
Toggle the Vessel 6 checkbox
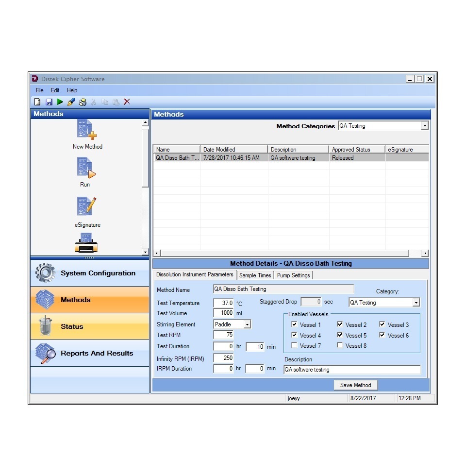(x=383, y=335)
